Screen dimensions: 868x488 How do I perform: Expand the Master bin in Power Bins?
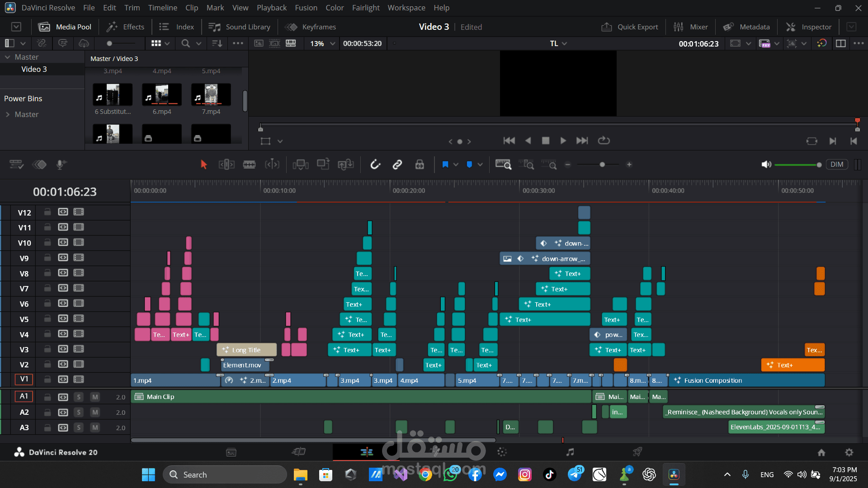[x=8, y=114]
